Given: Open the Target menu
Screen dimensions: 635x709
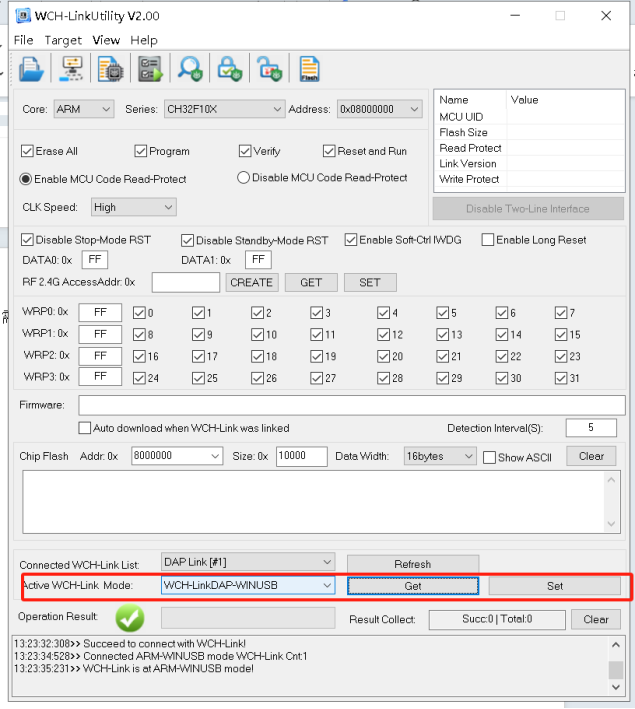Looking at the screenshot, I should click(63, 40).
